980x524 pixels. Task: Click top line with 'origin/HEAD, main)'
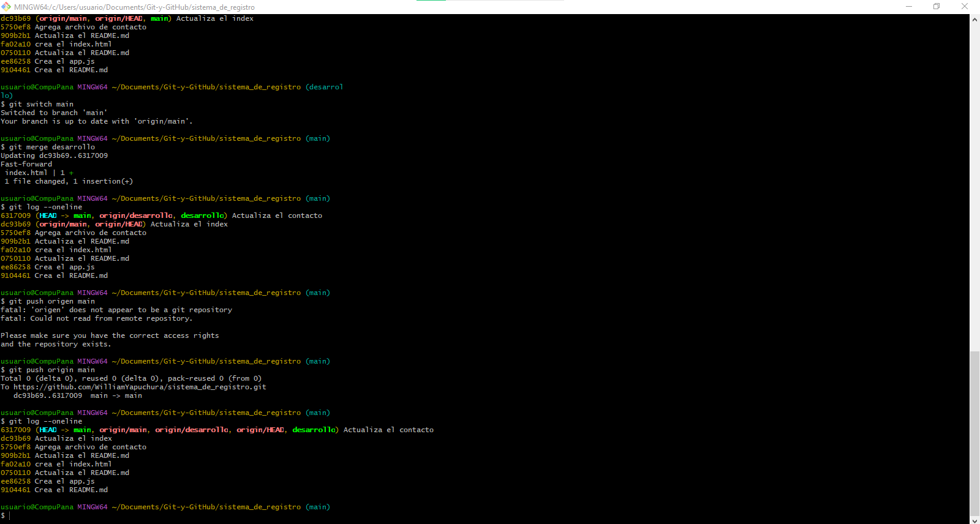[127, 18]
